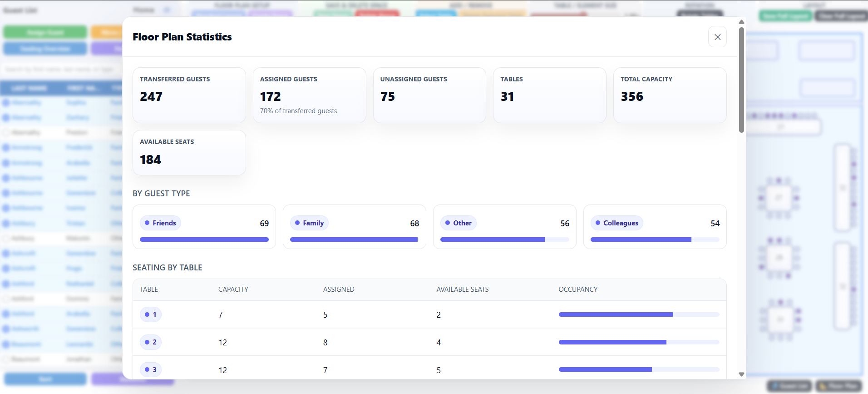This screenshot has height=394, width=868.
Task: Click the scrollbar up arrow
Action: click(741, 22)
